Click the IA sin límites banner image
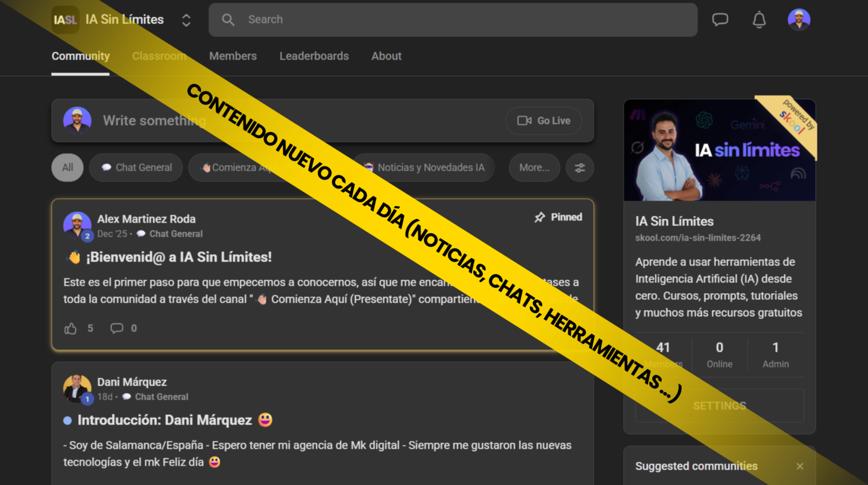Image resolution: width=868 pixels, height=485 pixels. point(719,150)
